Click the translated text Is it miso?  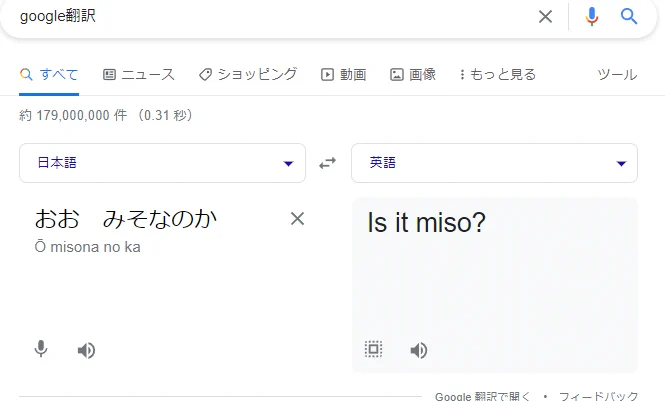point(426,223)
